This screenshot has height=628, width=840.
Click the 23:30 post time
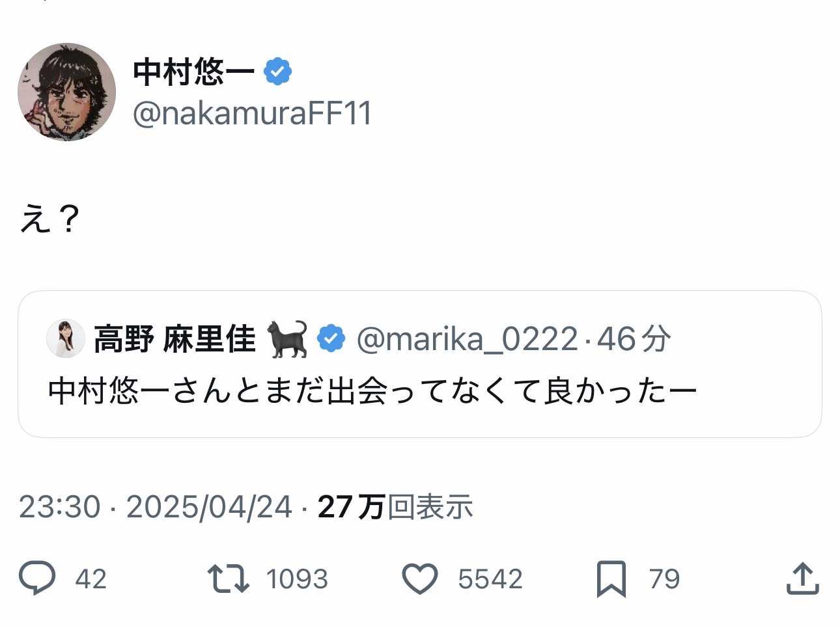(60, 507)
